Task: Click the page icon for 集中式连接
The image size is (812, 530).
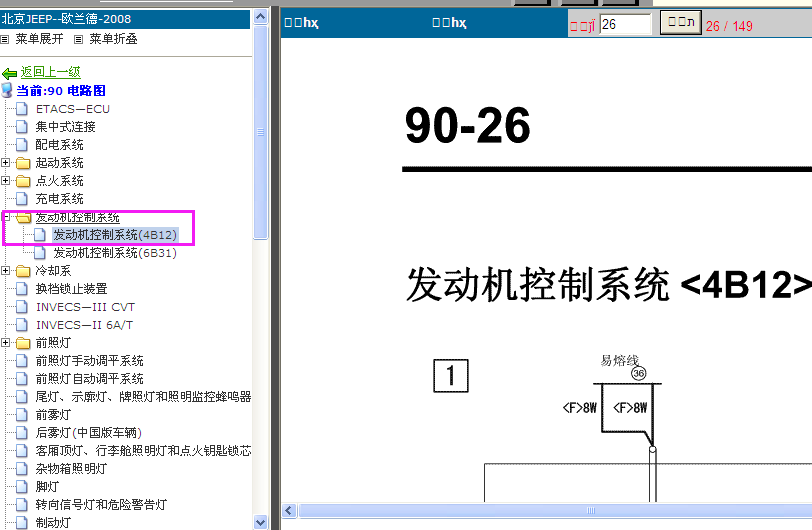Action: click(x=22, y=127)
